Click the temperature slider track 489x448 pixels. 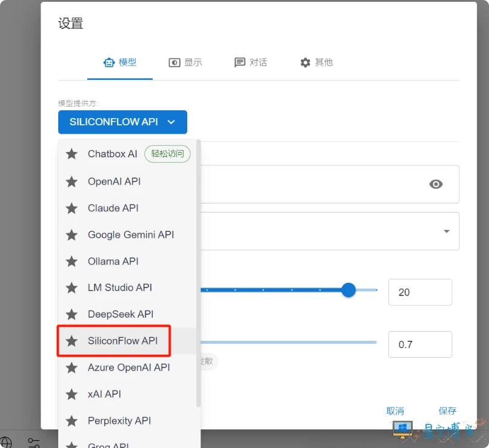(x=288, y=343)
